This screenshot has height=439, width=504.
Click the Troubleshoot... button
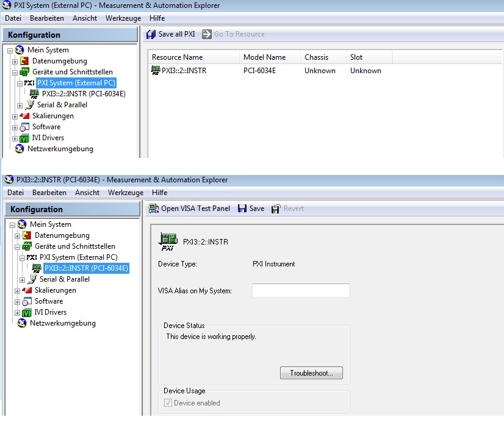[311, 373]
